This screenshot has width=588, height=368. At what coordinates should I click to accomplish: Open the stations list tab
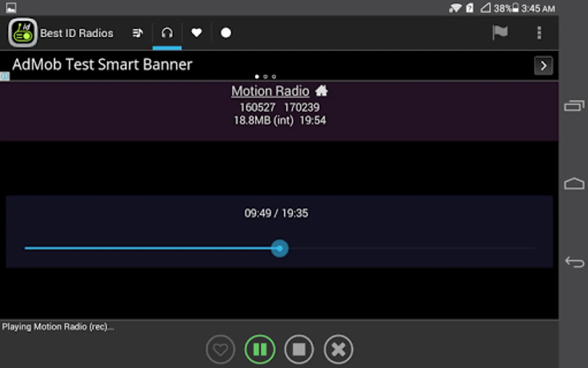click(138, 33)
